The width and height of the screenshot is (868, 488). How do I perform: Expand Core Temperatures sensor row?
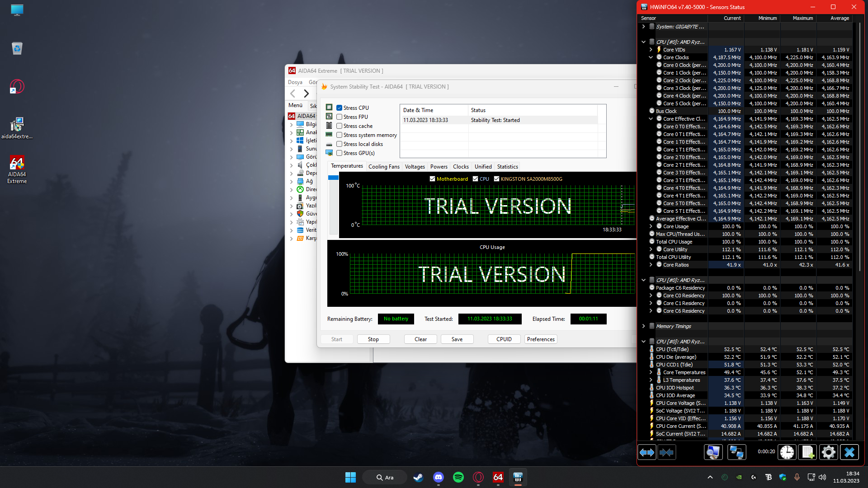pyautogui.click(x=651, y=372)
